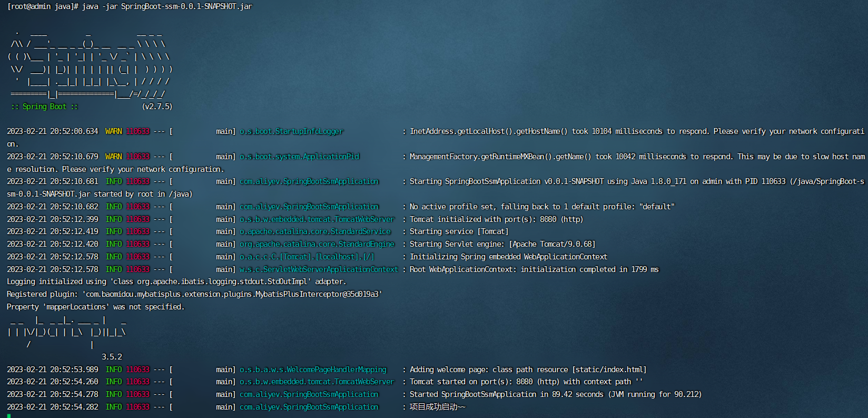Click 'Adding welcome page' static/index.html message
The image size is (868, 418).
coord(528,370)
